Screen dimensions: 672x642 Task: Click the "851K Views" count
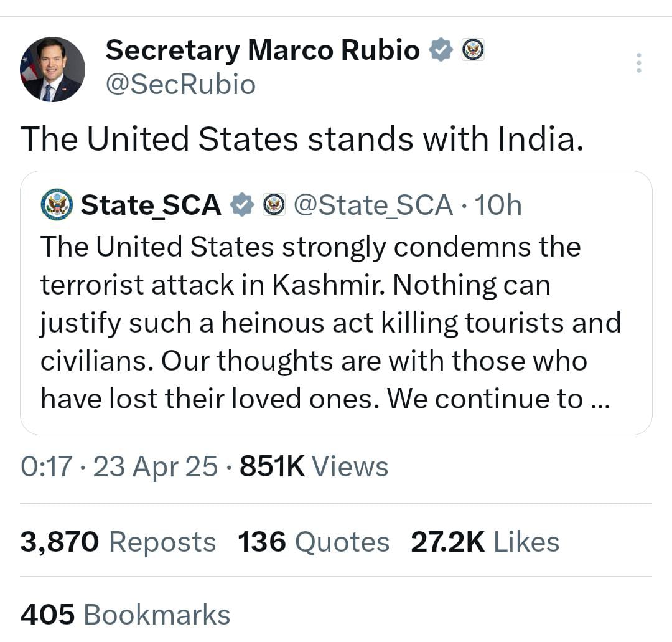coord(314,466)
